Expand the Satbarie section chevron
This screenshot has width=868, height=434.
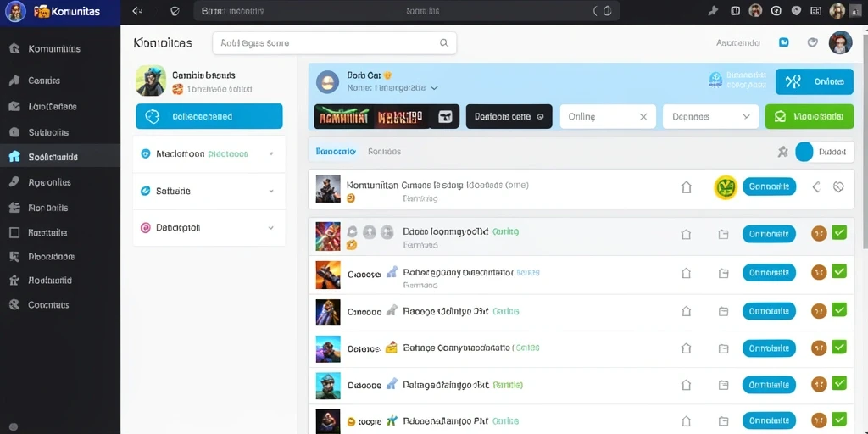[x=271, y=191]
